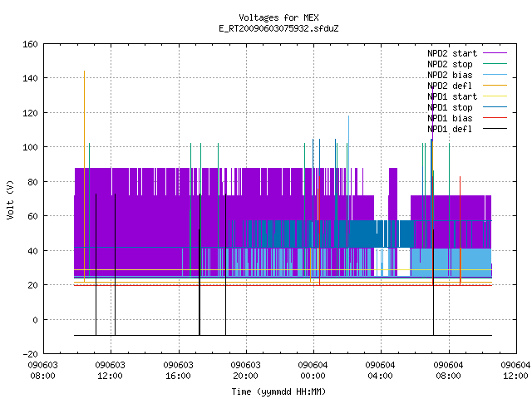The height and width of the screenshot is (399, 532).
Task: Click the dark blue NPD1 stop legend line
Action: point(495,107)
